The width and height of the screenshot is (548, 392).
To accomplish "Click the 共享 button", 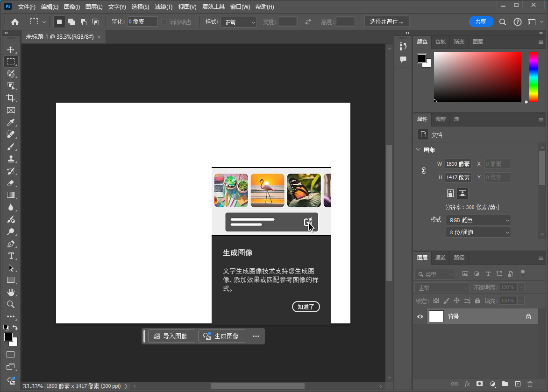I will 481,21.
